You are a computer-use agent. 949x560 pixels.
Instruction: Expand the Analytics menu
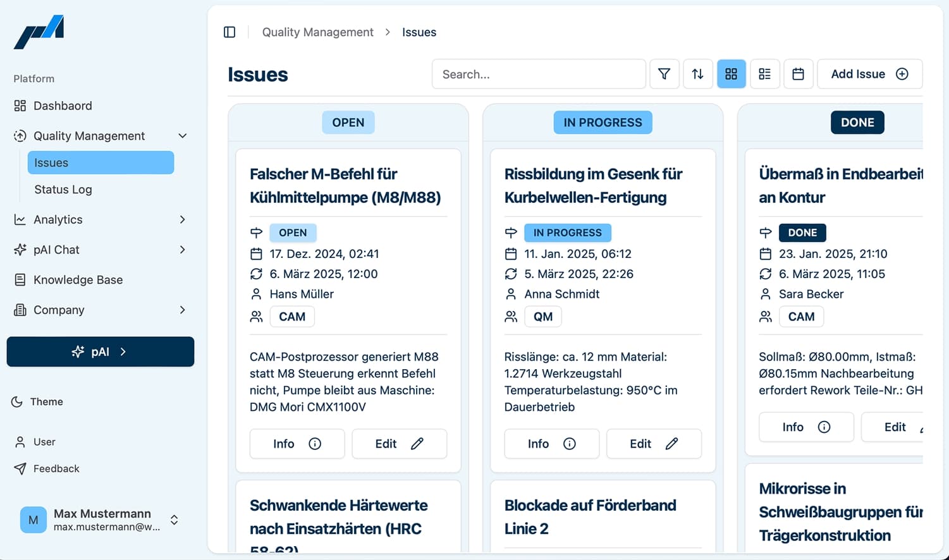pos(182,219)
